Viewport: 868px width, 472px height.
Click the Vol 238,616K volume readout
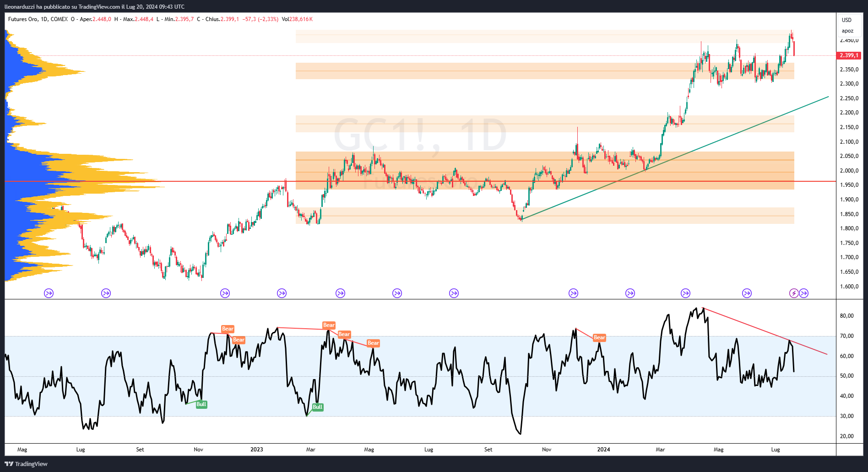297,19
